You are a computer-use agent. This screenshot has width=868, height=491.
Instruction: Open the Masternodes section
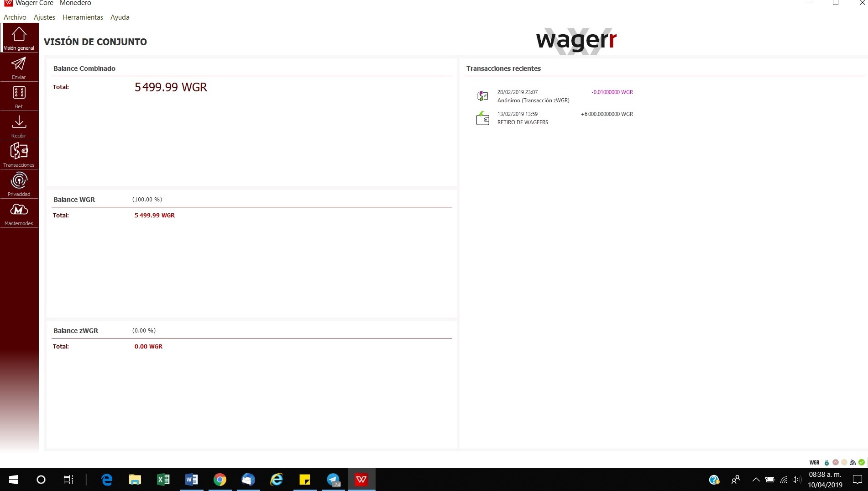coord(19,214)
